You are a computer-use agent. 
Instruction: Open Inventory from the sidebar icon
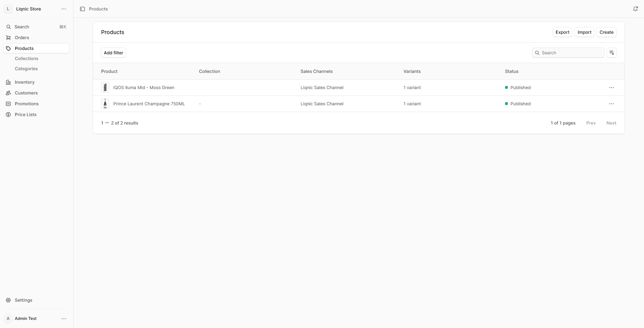(x=8, y=82)
